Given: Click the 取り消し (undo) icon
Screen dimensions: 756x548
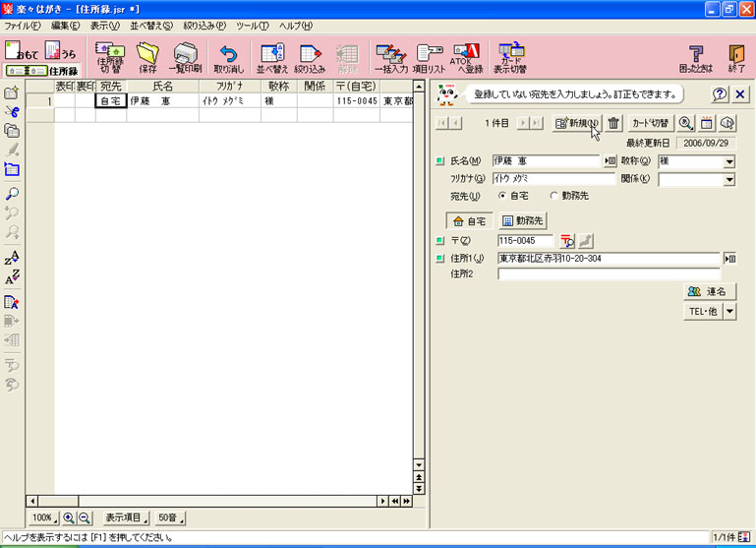Looking at the screenshot, I should coord(228,58).
